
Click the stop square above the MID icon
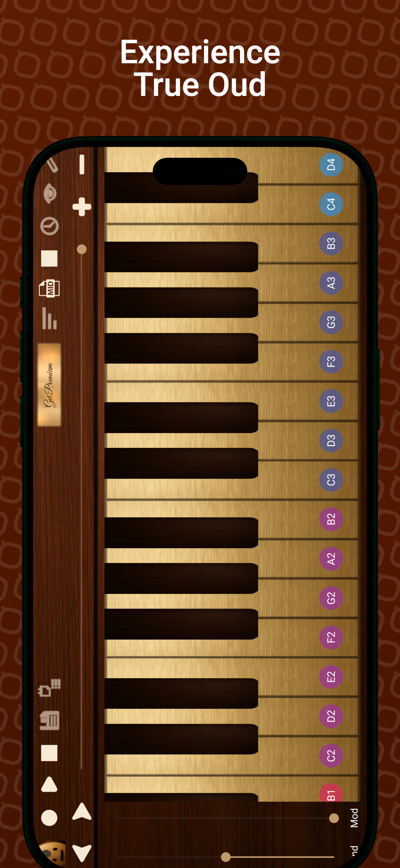49,258
